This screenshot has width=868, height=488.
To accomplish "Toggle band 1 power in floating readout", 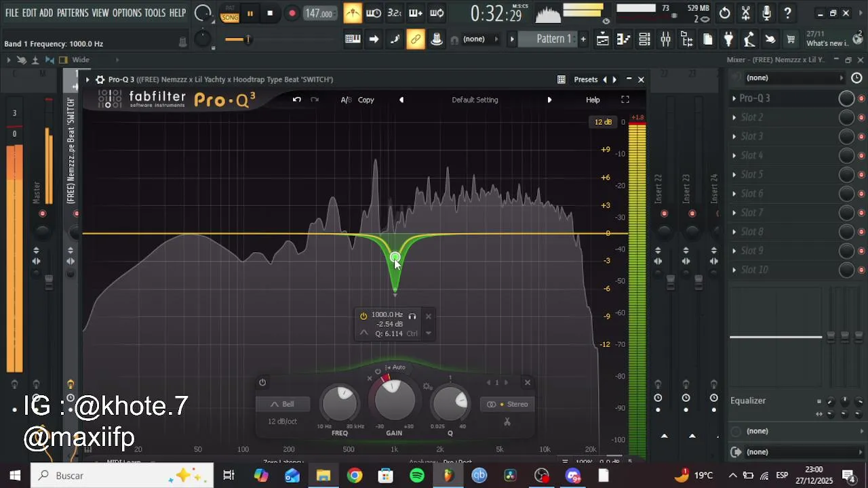I will point(363,316).
